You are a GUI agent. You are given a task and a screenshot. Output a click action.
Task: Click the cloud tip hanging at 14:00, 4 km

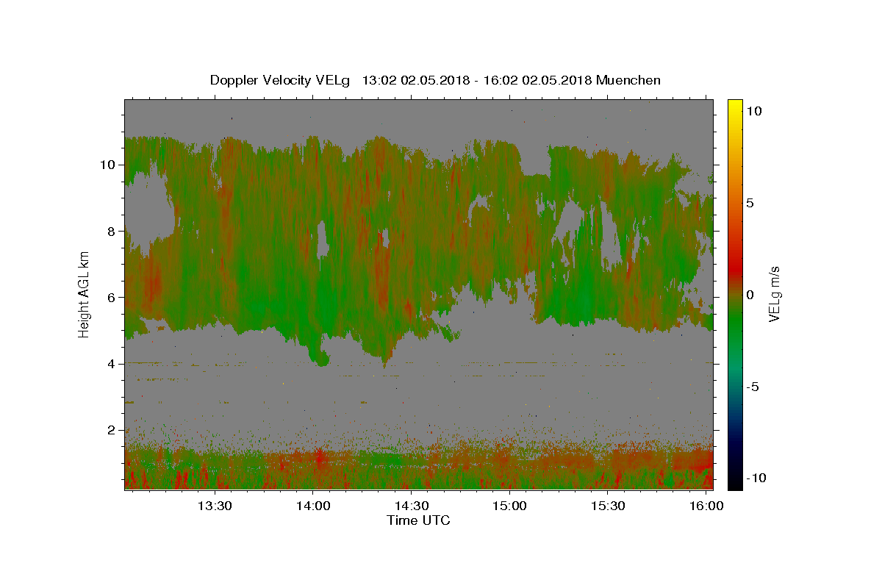320,359
